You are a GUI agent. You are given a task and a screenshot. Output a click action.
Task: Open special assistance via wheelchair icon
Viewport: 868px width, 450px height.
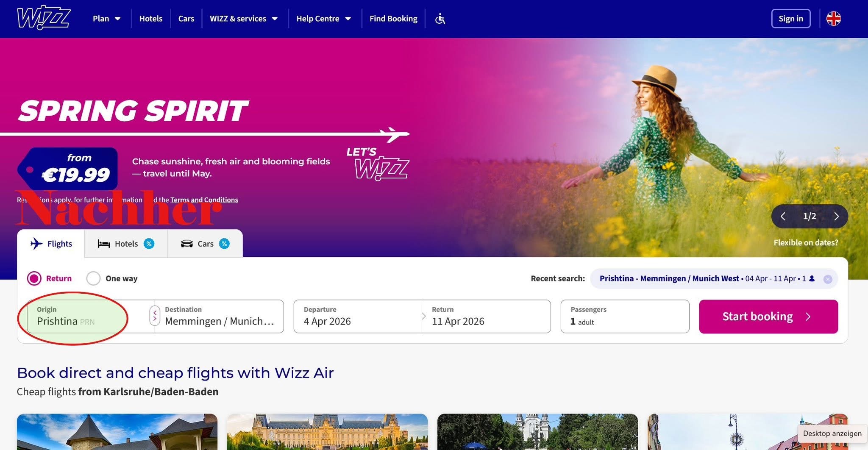click(440, 18)
